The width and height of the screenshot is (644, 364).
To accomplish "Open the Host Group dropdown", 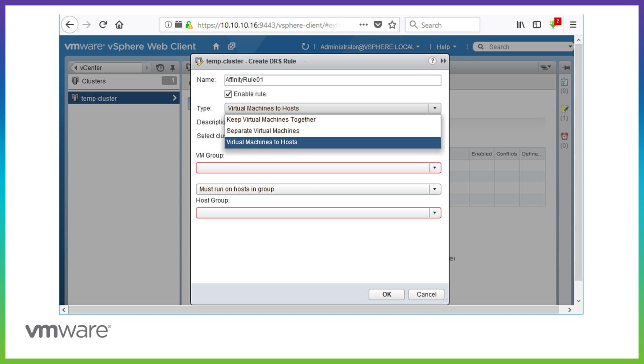I will [x=434, y=213].
